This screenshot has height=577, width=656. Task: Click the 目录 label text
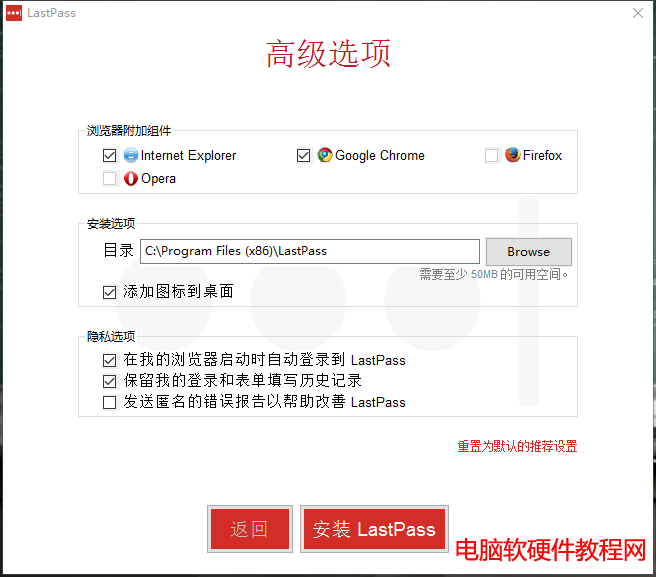[x=118, y=250]
